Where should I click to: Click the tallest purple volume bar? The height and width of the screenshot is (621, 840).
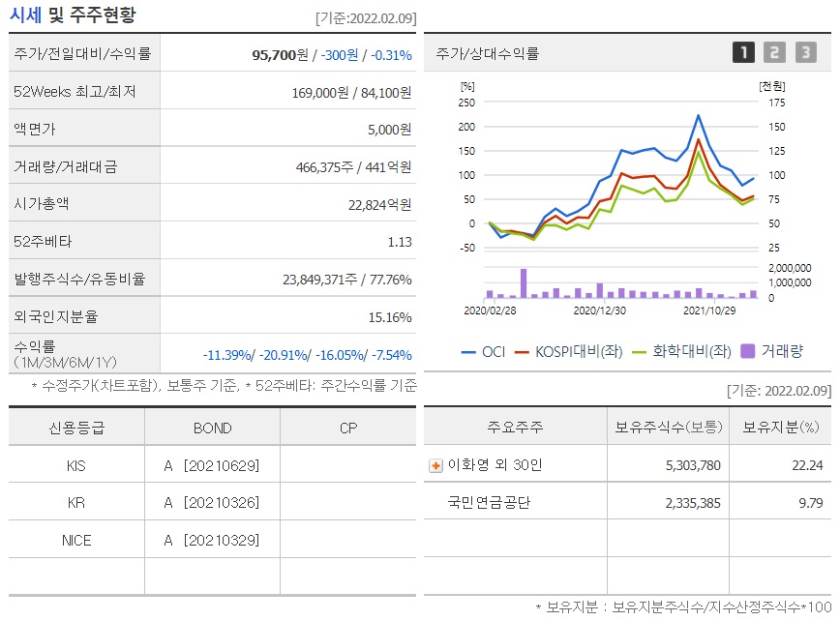(524, 283)
